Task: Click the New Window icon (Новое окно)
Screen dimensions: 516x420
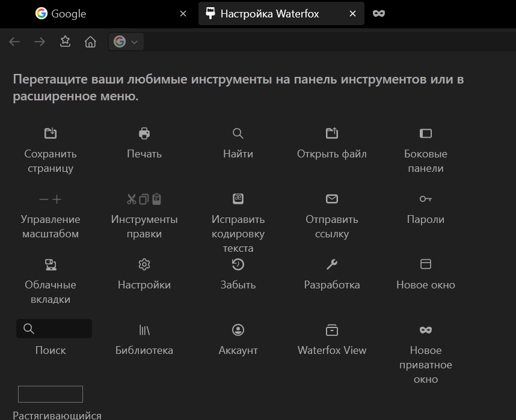Action: click(x=426, y=264)
